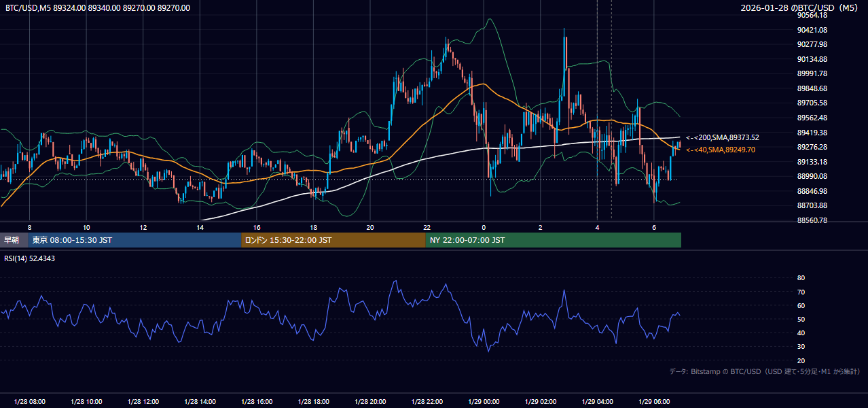Click the RSI scale value 20

pyautogui.click(x=801, y=360)
